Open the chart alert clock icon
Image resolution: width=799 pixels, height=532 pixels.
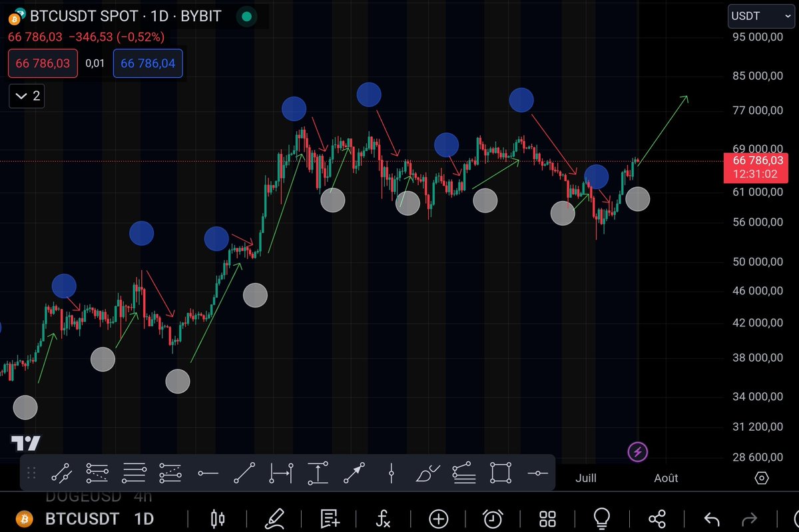492,519
